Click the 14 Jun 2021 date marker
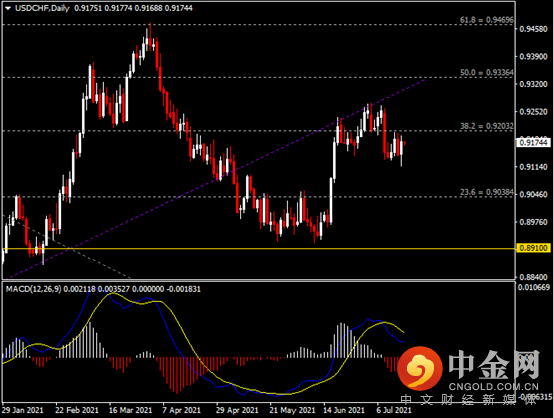 tap(344, 410)
